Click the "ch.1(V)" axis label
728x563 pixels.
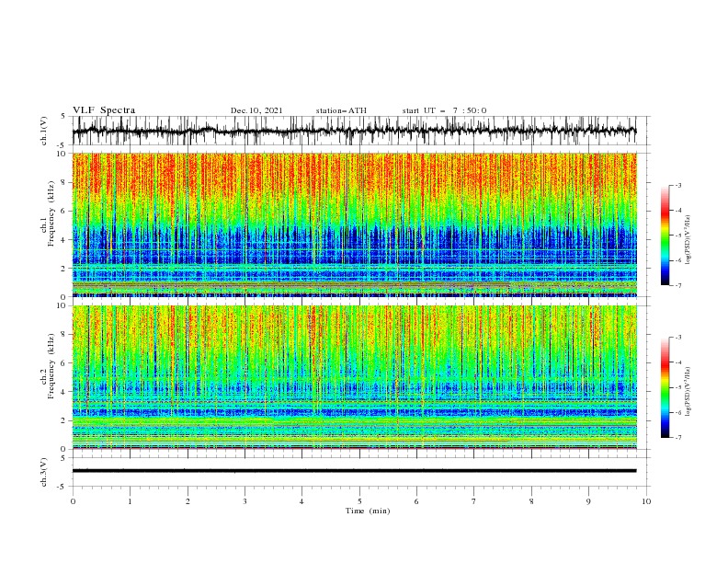[44, 131]
